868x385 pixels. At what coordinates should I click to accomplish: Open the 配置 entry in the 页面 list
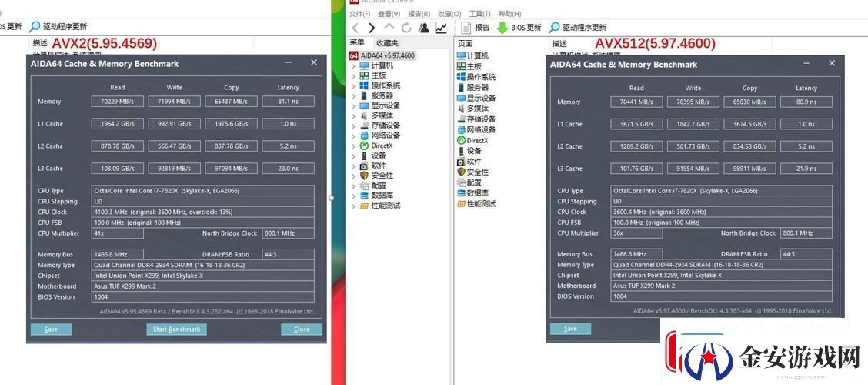pos(469,182)
